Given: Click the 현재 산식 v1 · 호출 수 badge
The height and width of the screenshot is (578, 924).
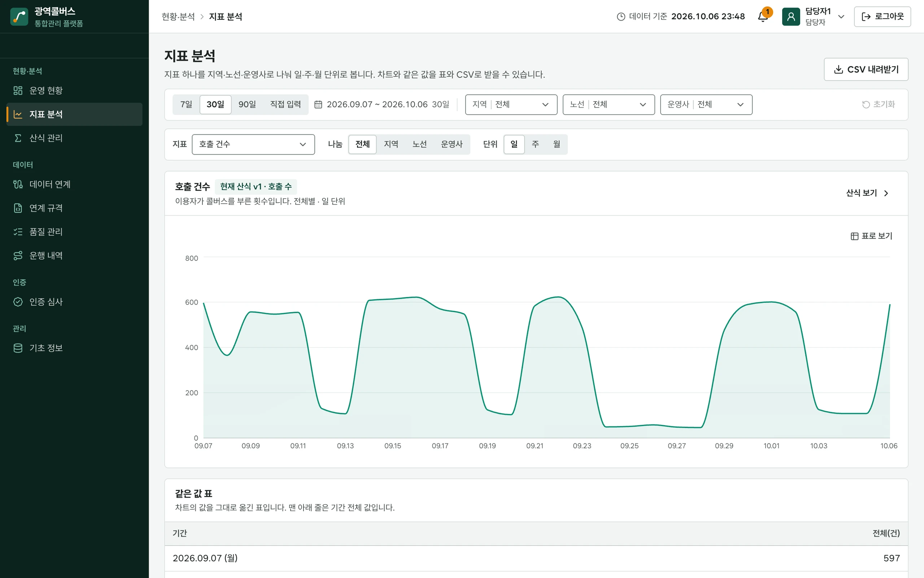Looking at the screenshot, I should [256, 186].
